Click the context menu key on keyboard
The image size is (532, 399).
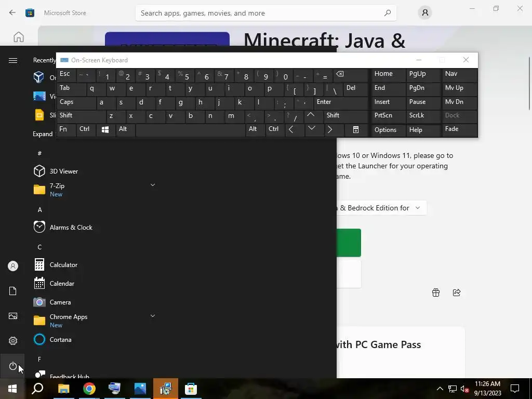(x=355, y=129)
